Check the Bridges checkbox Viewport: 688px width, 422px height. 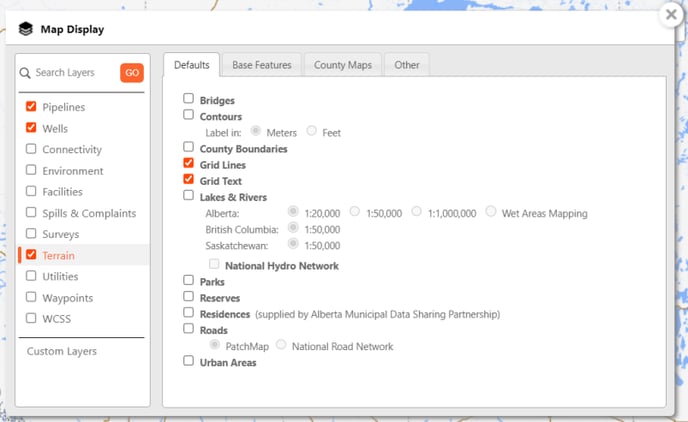(x=189, y=99)
